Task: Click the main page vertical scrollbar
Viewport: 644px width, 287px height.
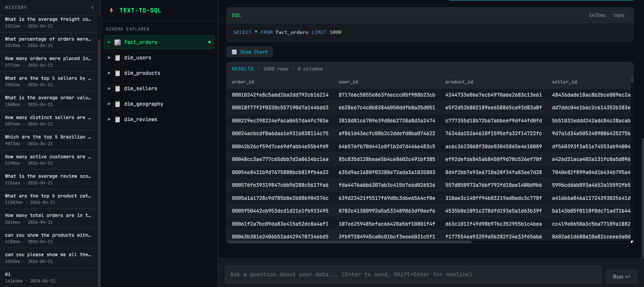Action: click(x=643, y=198)
